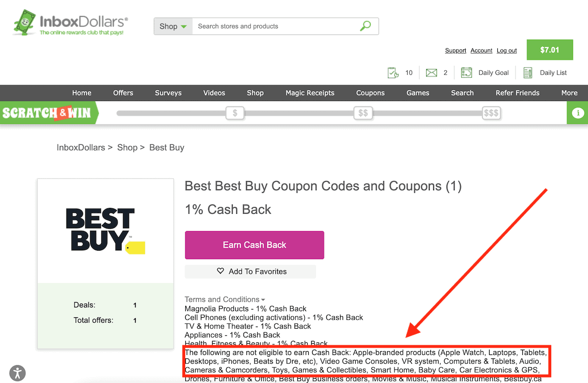The image size is (588, 383).
Task: Open the surveys checklist icon showing 10
Action: 393,72
